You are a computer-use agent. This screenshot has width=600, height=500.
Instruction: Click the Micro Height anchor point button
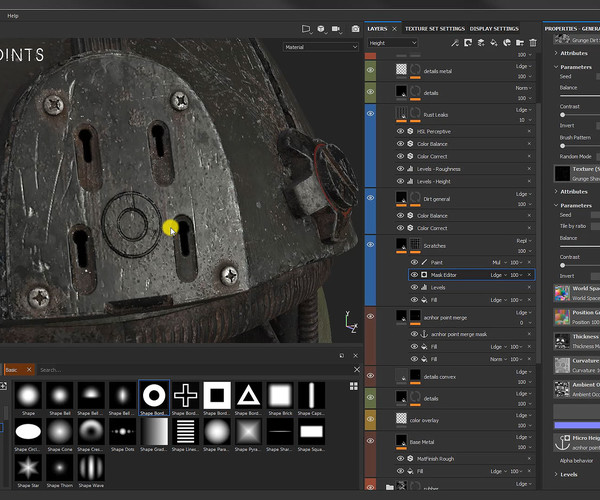[577, 443]
